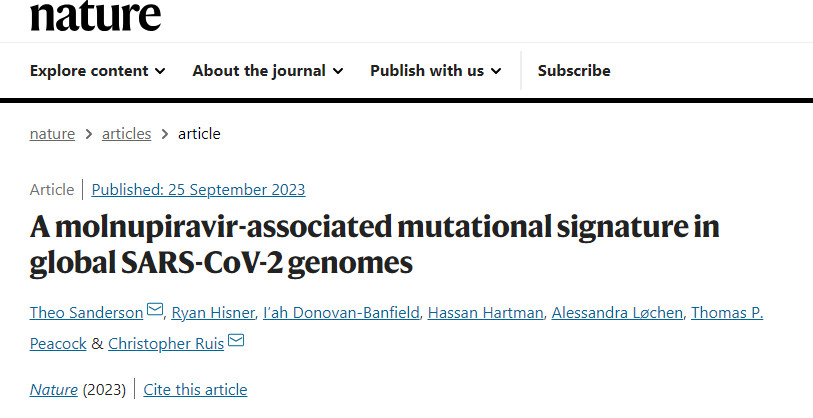Viewport: 813px width, 418px height.
Task: Click author Hassan Hartman
Action: click(482, 313)
